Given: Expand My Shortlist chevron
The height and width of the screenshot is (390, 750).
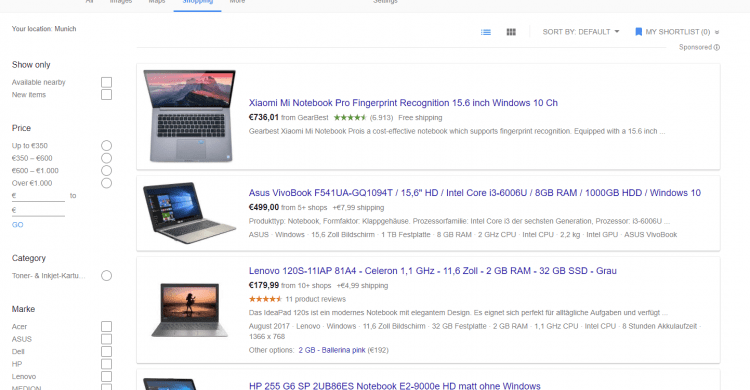Looking at the screenshot, I should coord(717,32).
